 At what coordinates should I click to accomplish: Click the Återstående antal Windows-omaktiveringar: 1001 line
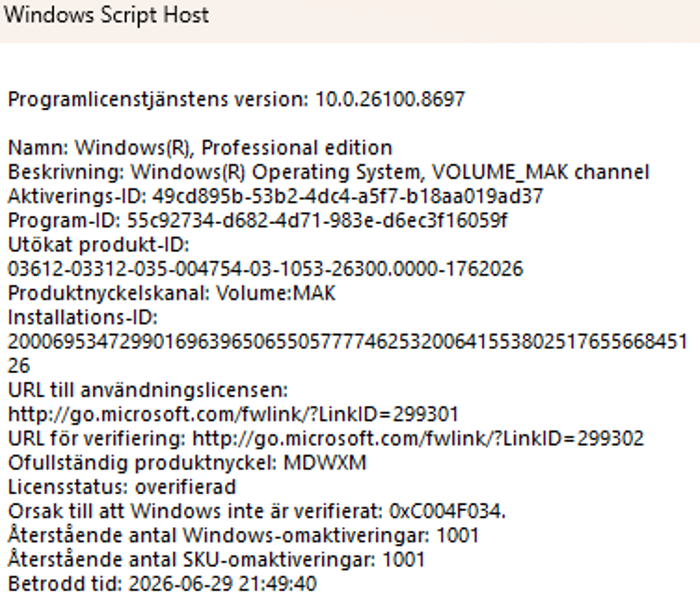[243, 535]
